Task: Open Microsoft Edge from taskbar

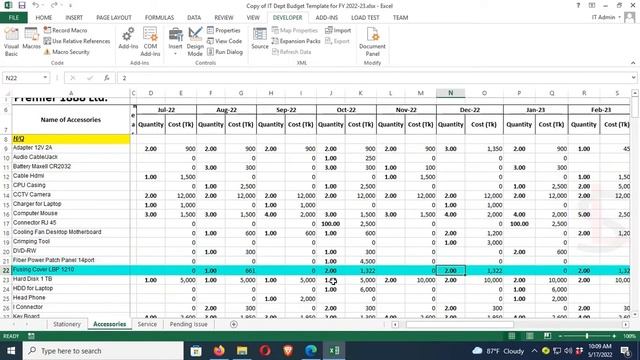Action: (311, 351)
